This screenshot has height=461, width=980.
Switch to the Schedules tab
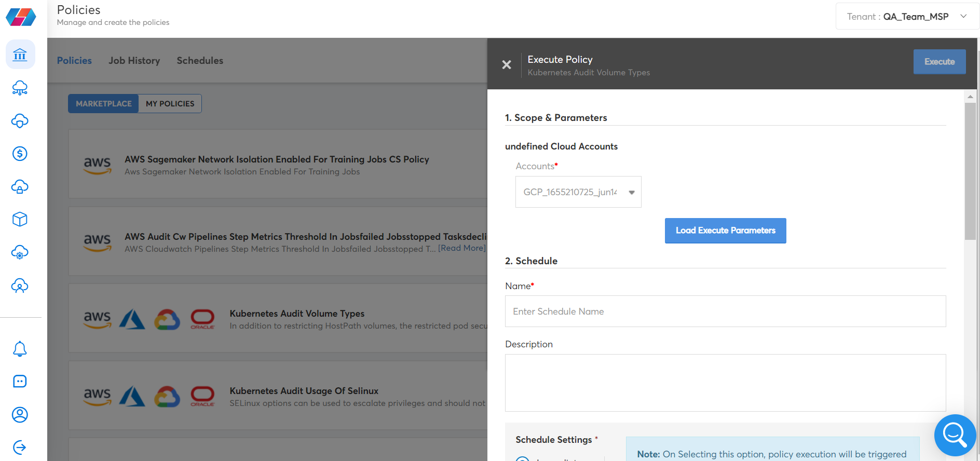200,61
